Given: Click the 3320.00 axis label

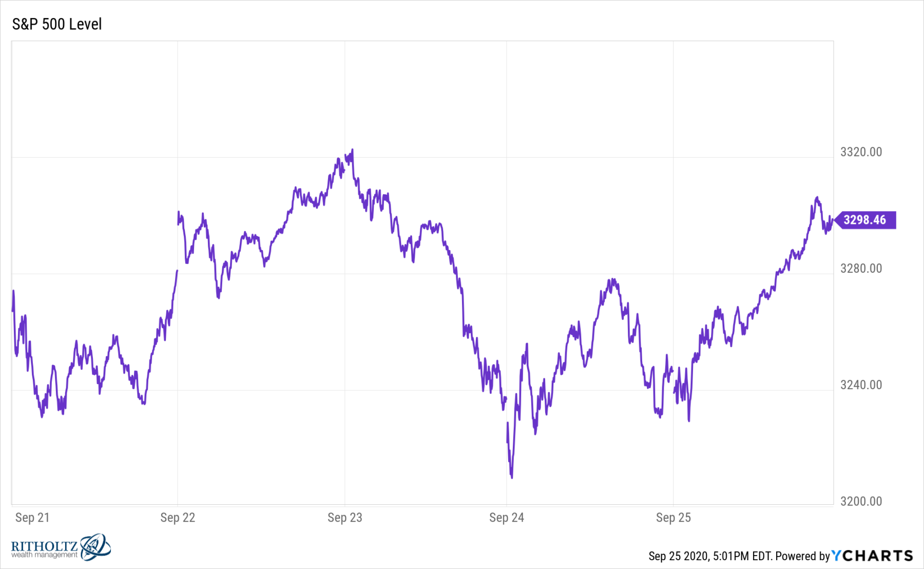Looking at the screenshot, I should click(861, 152).
